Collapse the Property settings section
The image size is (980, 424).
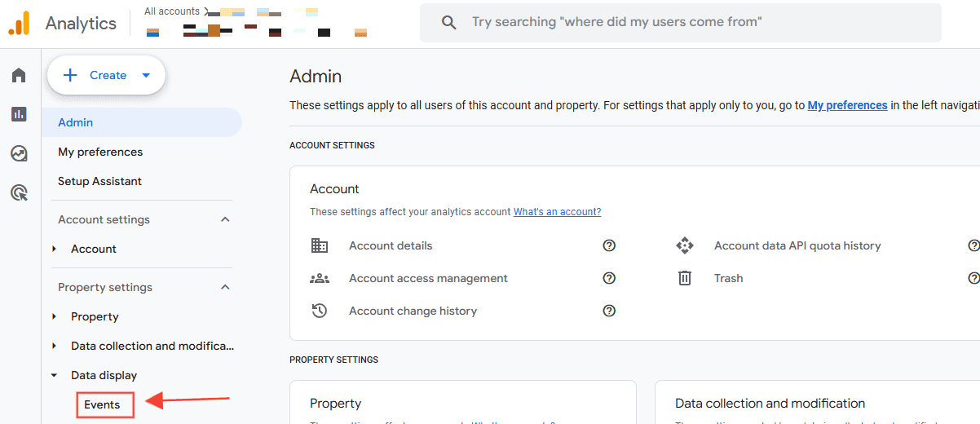(x=226, y=287)
